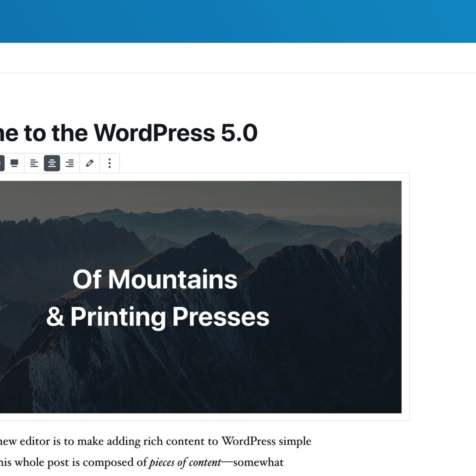
Task: Click the white editor top bar area
Action: (x=238, y=58)
